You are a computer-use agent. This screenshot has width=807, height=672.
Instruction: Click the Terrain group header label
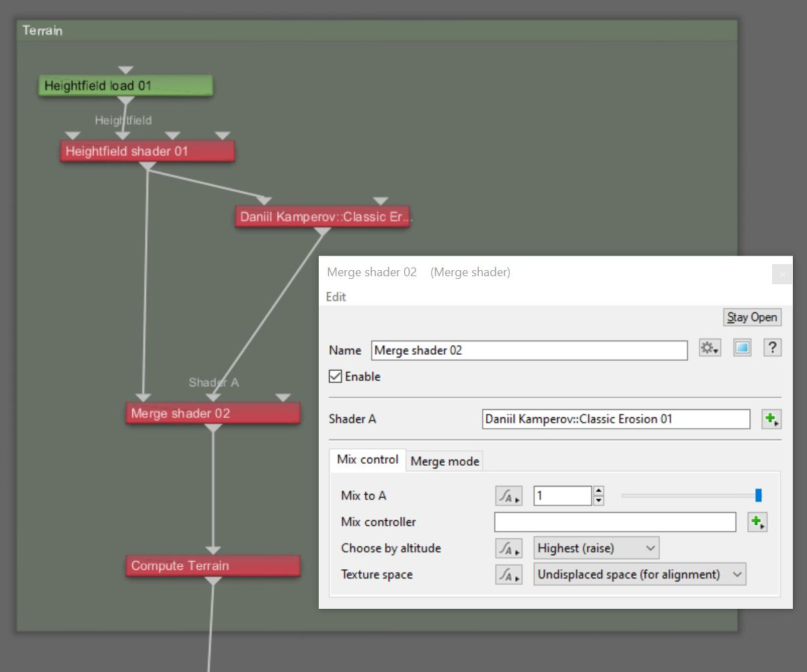(x=42, y=31)
